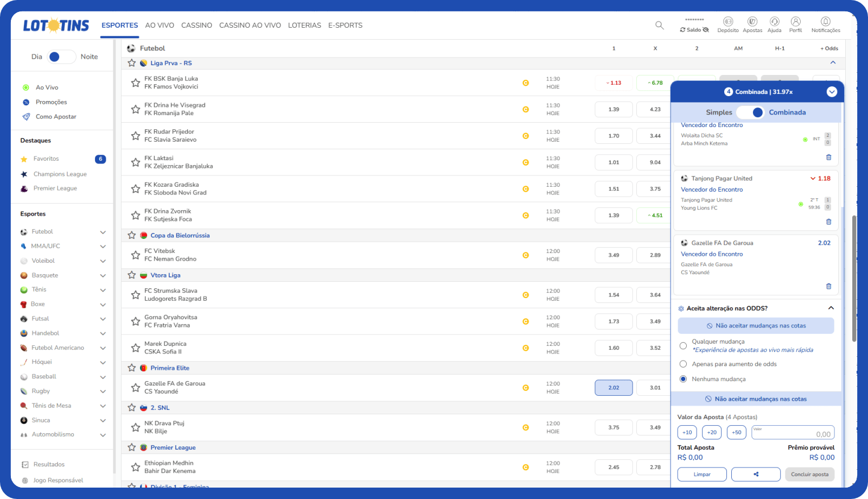
Task: Expand the Voleibol sport chevron
Action: click(103, 261)
